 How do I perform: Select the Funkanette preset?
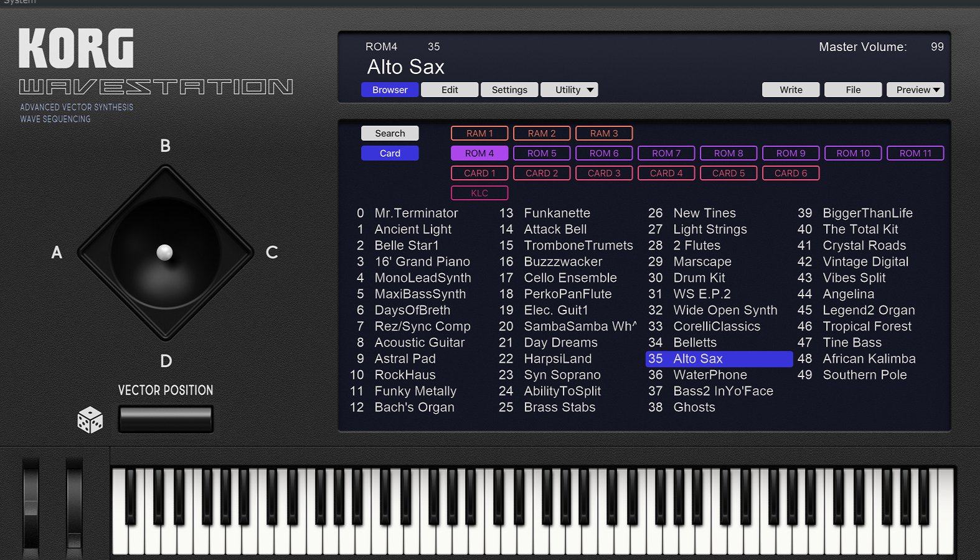557,213
